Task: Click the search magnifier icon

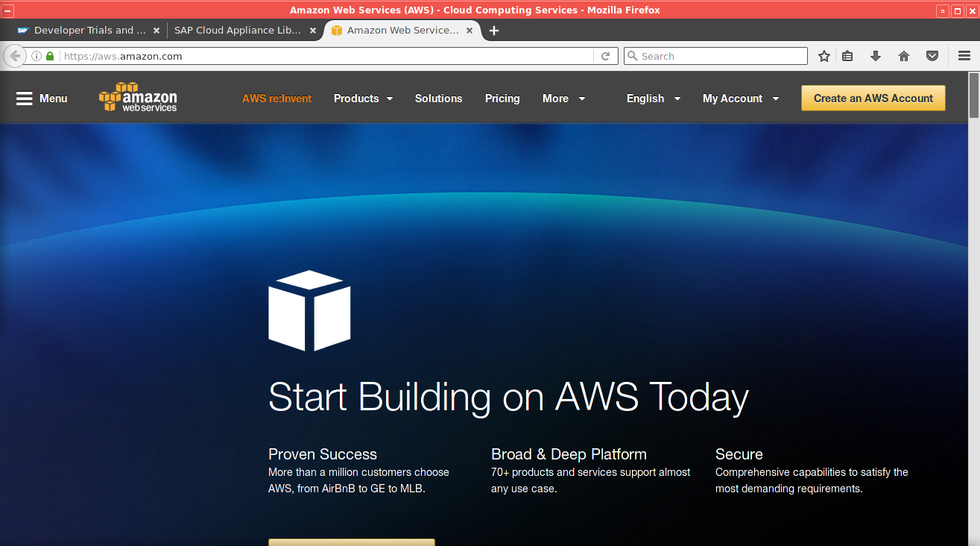Action: (632, 56)
